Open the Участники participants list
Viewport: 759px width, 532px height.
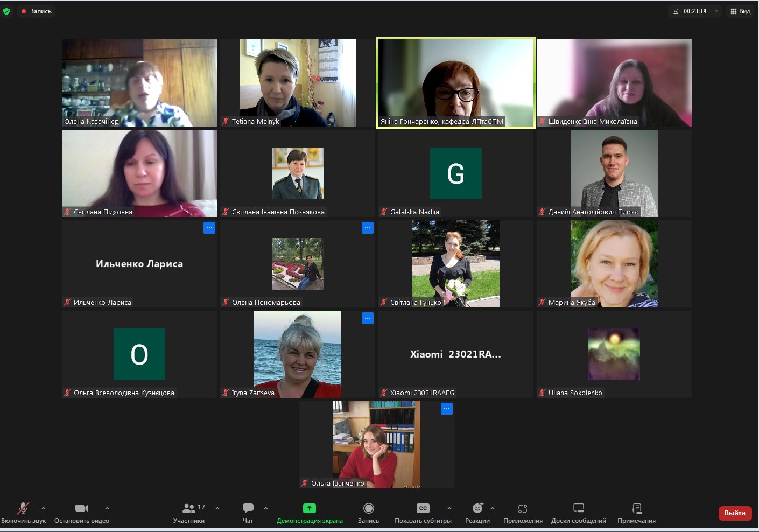(x=189, y=512)
